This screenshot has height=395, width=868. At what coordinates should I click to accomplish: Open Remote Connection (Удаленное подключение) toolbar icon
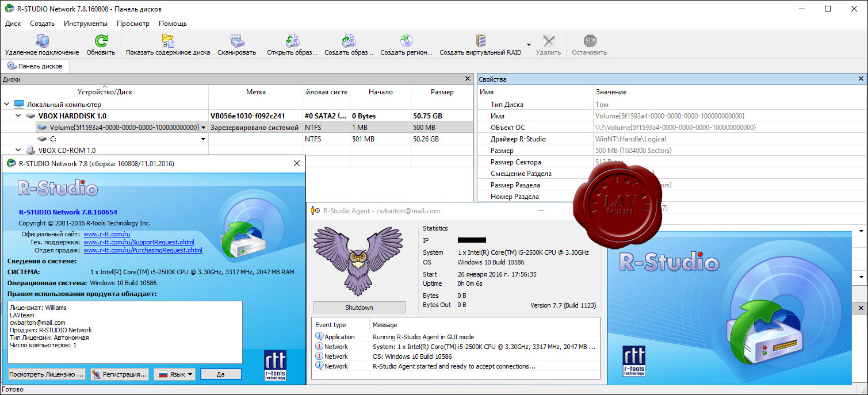(x=42, y=41)
